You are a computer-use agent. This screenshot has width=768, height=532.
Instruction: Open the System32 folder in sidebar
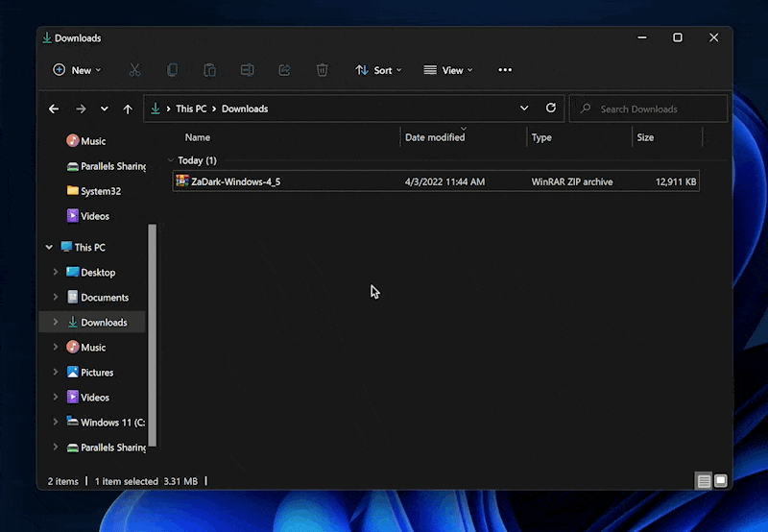tap(93, 191)
